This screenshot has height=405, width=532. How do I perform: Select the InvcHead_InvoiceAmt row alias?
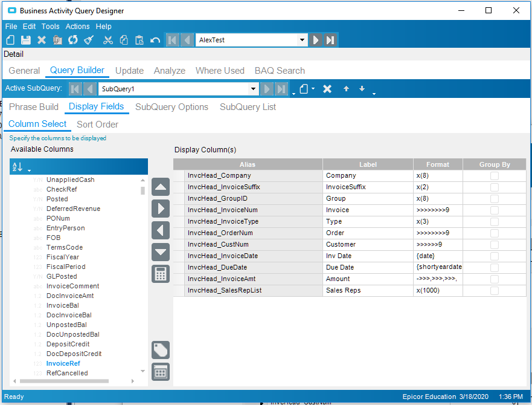click(x=254, y=279)
